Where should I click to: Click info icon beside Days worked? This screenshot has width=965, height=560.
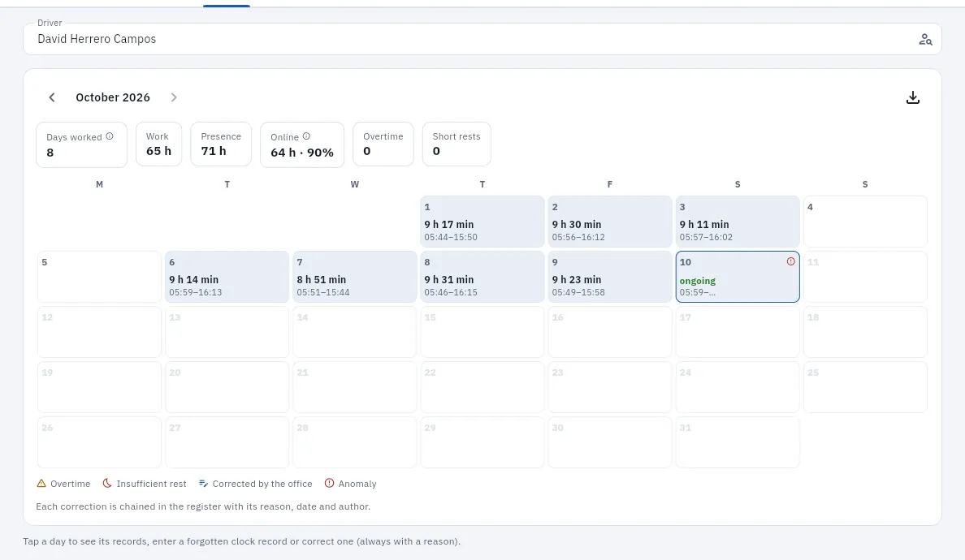110,136
